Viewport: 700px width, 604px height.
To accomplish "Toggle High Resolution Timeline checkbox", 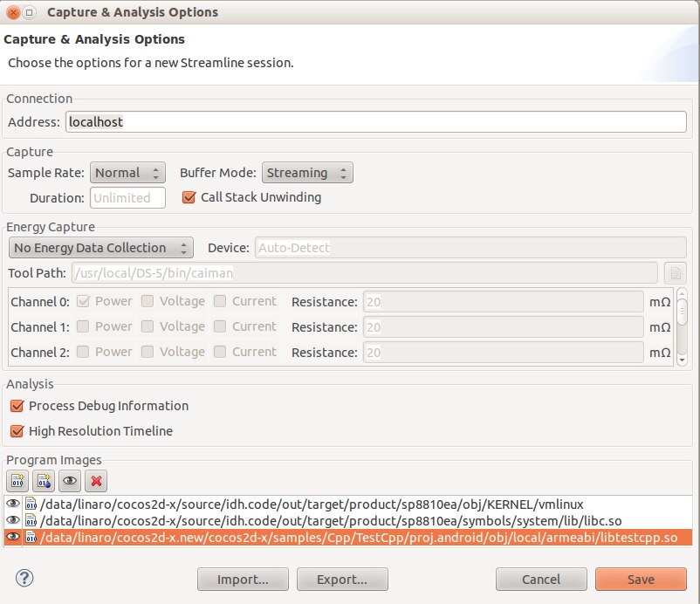I will click(x=17, y=431).
